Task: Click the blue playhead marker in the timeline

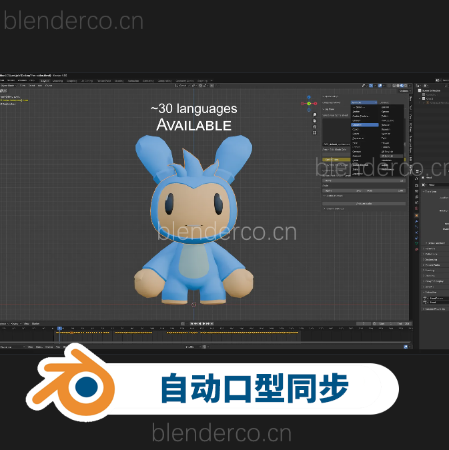Action: point(59,329)
